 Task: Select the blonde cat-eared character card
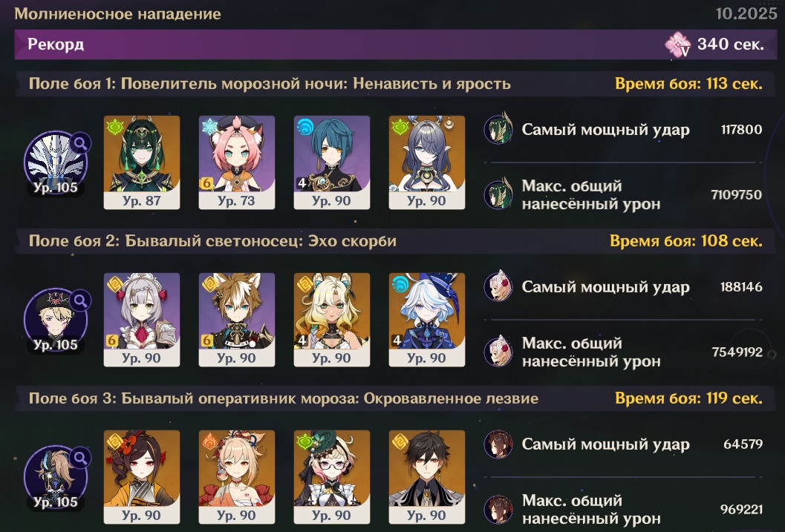[x=332, y=320]
